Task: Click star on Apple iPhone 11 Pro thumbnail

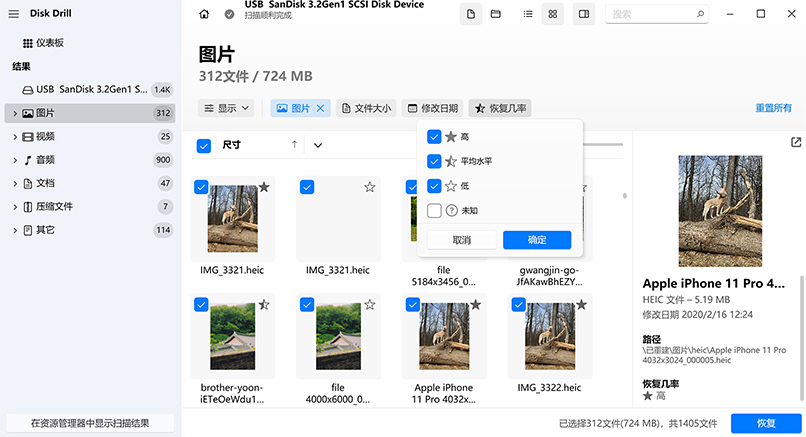Action: pyautogui.click(x=476, y=305)
